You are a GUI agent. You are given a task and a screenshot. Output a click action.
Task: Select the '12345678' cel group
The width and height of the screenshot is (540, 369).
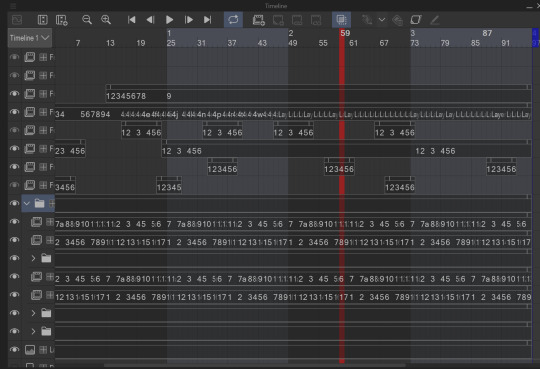tap(126, 96)
